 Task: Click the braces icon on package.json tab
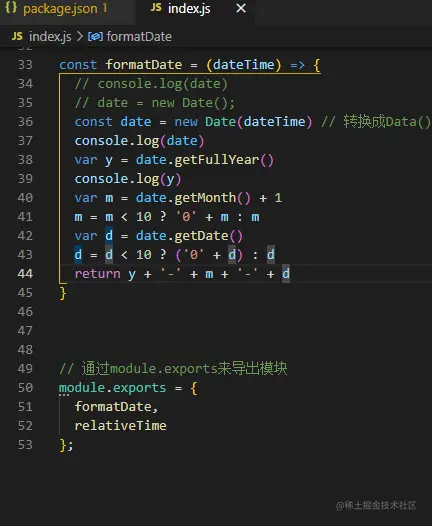point(11,8)
